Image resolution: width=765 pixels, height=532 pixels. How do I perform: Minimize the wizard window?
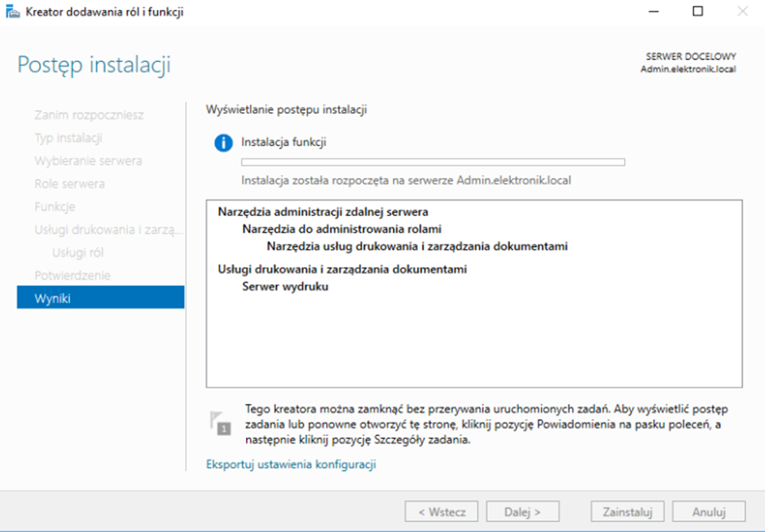click(653, 11)
